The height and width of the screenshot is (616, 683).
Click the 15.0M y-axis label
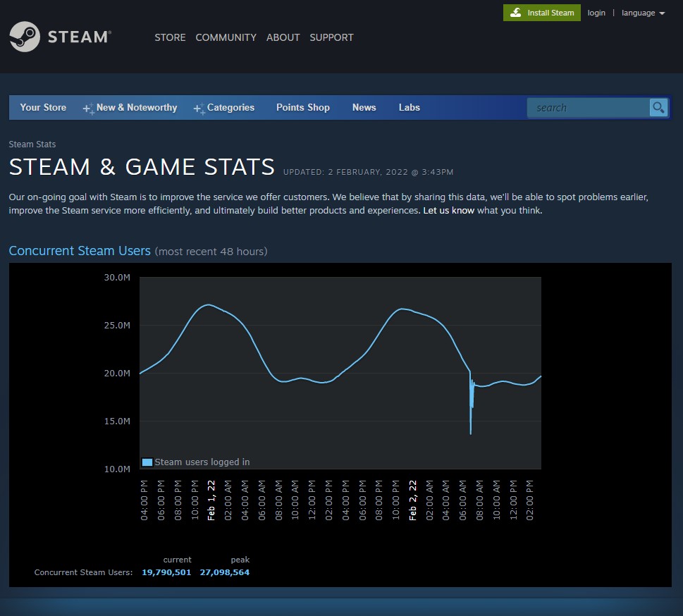tap(117, 421)
